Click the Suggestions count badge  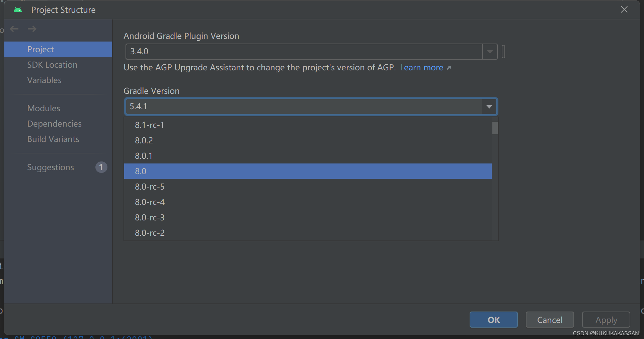tap(101, 167)
